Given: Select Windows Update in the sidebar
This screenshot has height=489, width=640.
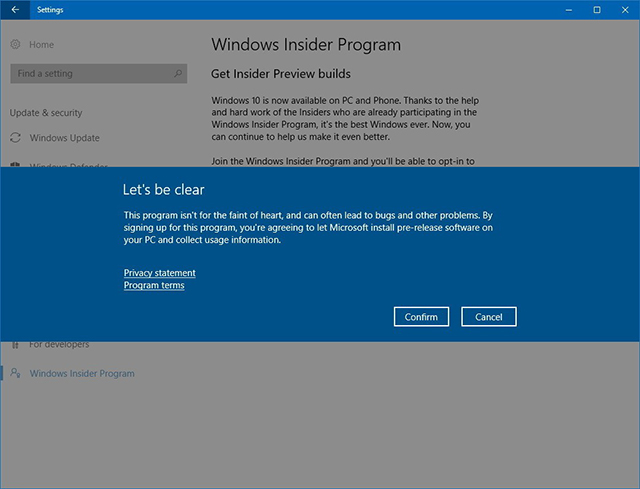Looking at the screenshot, I should pyautogui.click(x=64, y=138).
